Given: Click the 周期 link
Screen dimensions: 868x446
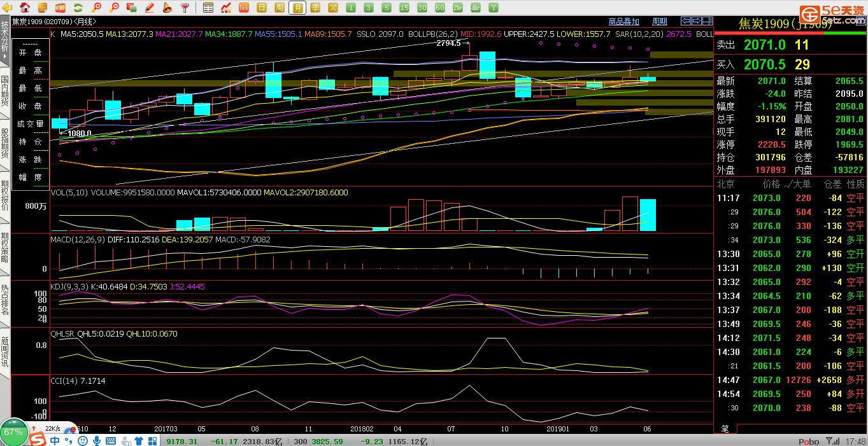Looking at the screenshot, I should point(660,22).
